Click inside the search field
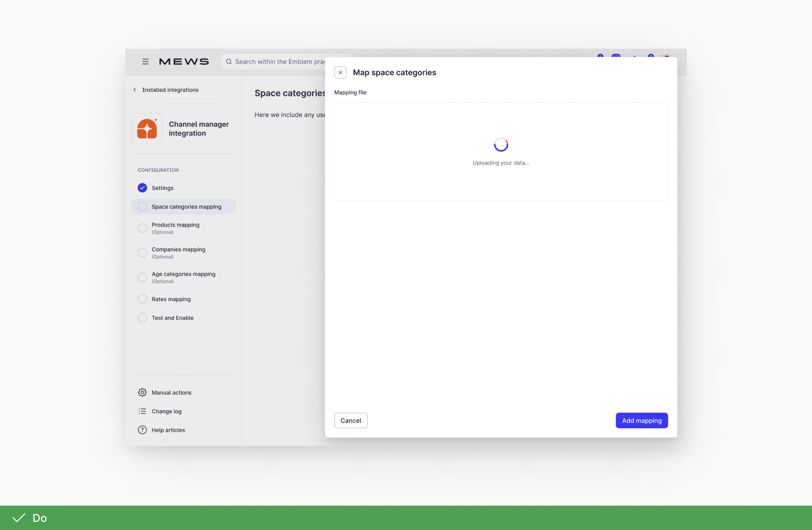The width and height of the screenshot is (812, 530). pos(283,62)
